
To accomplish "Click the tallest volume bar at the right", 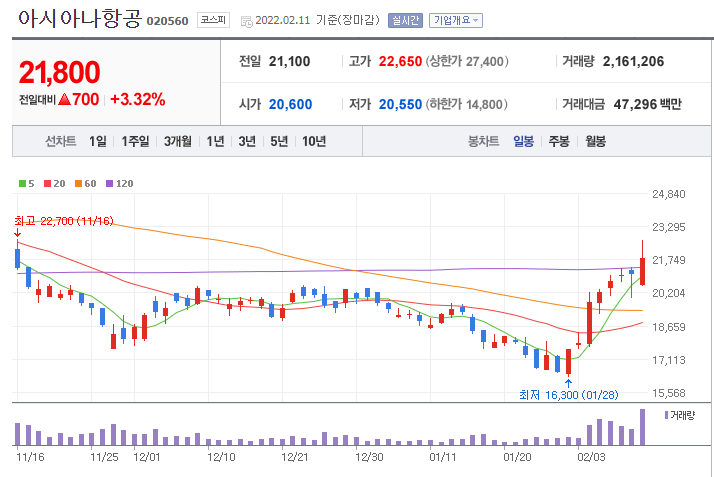I will coord(643,427).
